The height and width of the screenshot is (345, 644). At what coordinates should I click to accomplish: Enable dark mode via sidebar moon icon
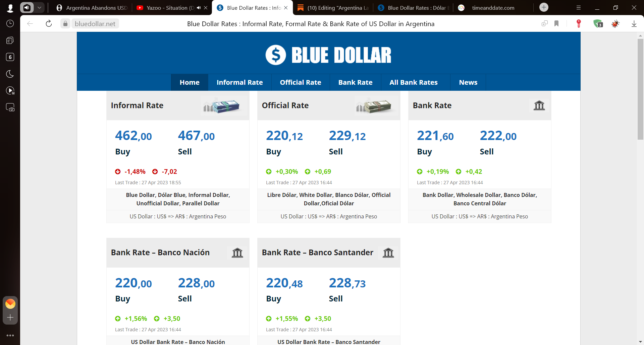[10, 74]
